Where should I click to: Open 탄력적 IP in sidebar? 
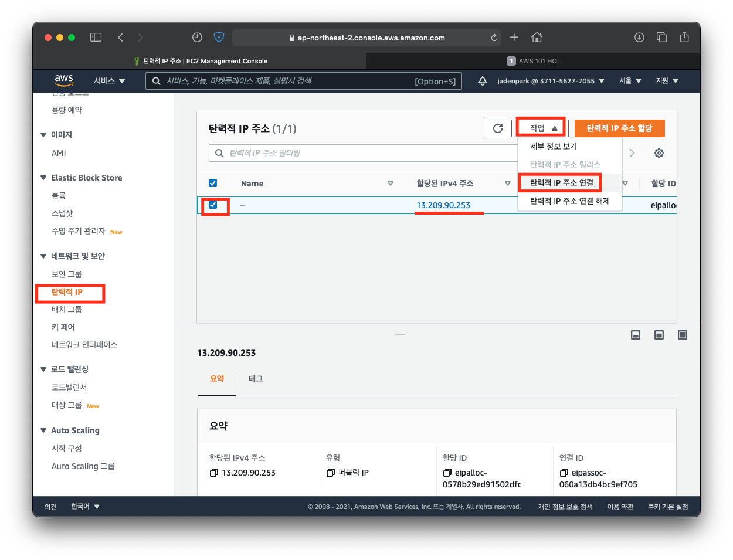pos(67,292)
